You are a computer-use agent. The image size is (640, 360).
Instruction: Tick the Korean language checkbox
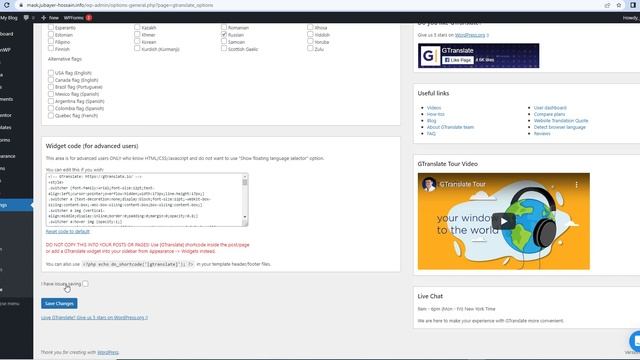[x=137, y=41]
